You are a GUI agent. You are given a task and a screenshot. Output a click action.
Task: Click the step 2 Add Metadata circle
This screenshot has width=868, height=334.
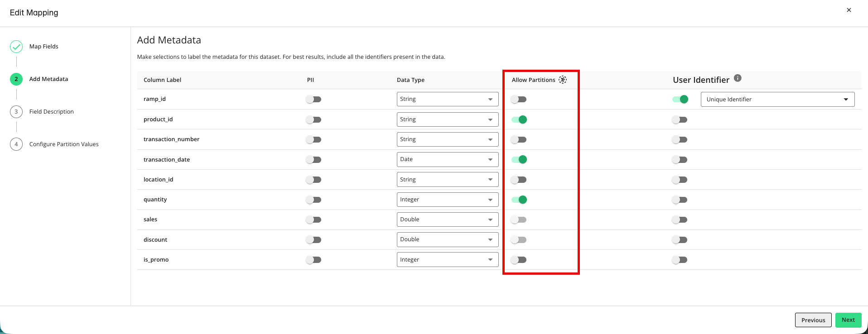[x=16, y=79]
